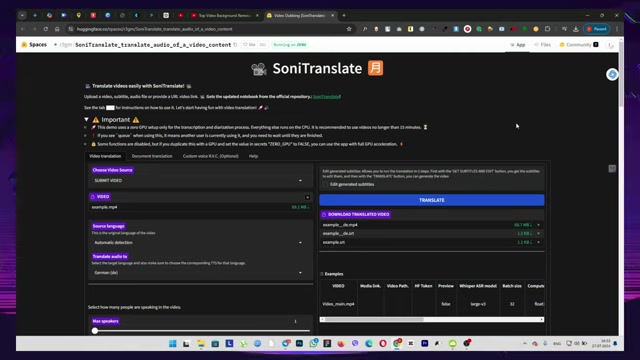Download the example.srt file size link

click(x=524, y=242)
